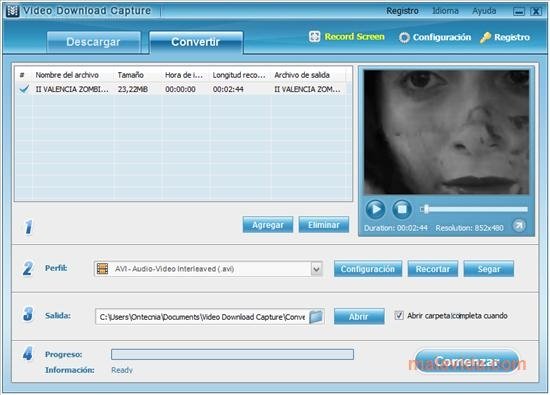Open the Idioma menu
550x395 pixels.
(x=445, y=11)
